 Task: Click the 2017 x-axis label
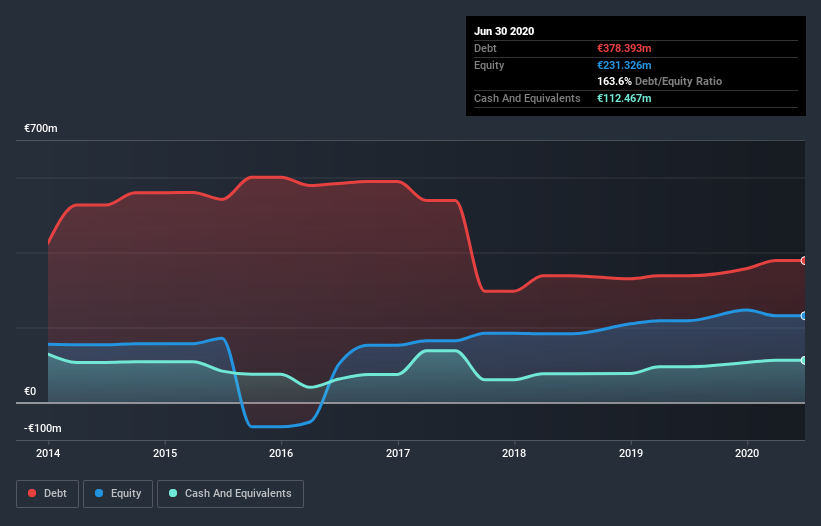pos(398,453)
